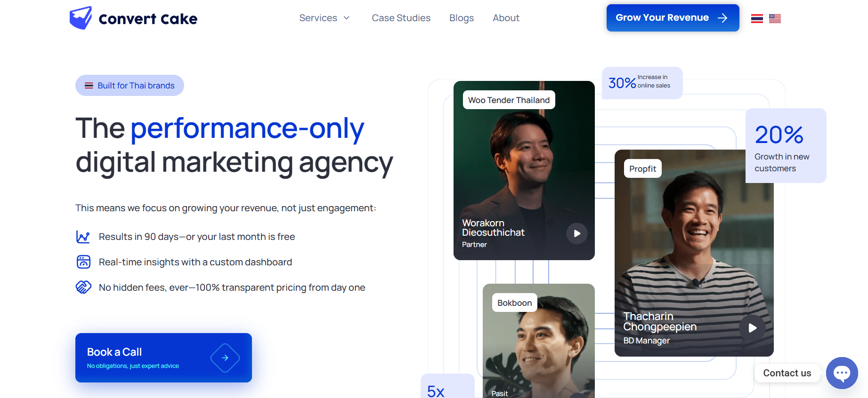The height and width of the screenshot is (398, 868).
Task: Open the Blogs page
Action: click(462, 18)
